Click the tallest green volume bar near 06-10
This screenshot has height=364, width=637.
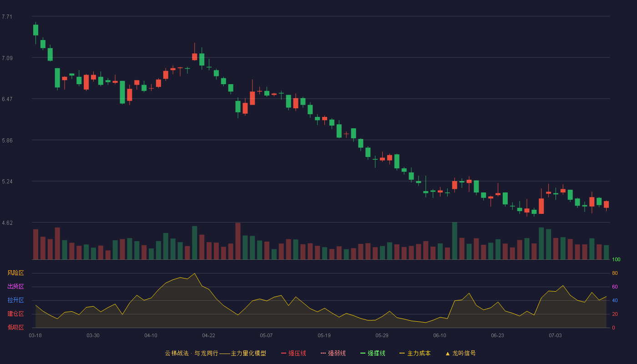[x=455, y=241]
